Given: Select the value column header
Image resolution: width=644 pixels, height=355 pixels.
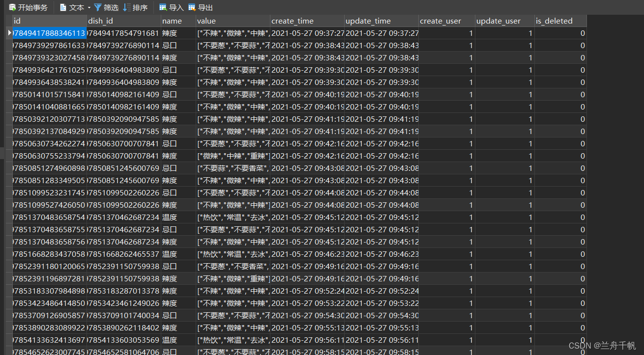Looking at the screenshot, I should coord(233,21).
